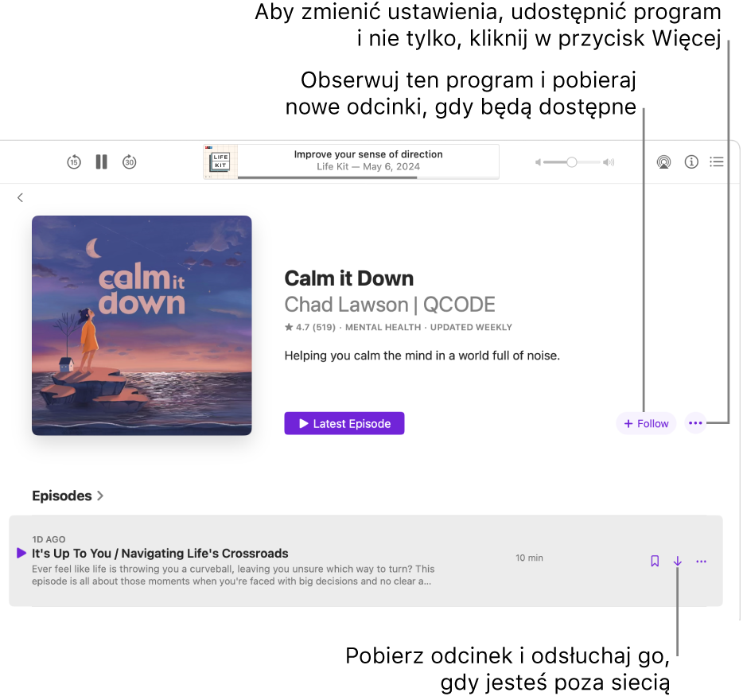
Task: Click the Calm it Down cover artwork
Action: pos(142,325)
